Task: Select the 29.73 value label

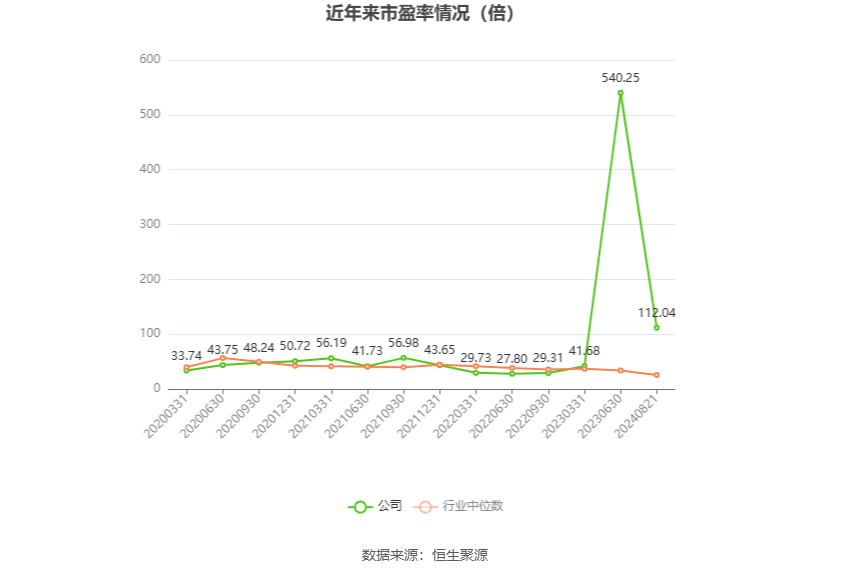Action: [x=475, y=358]
